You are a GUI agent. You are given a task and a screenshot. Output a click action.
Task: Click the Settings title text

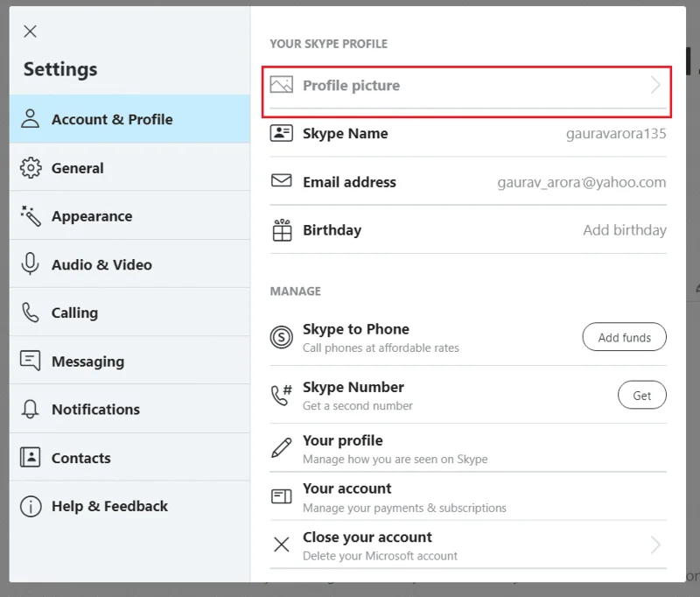pos(60,70)
